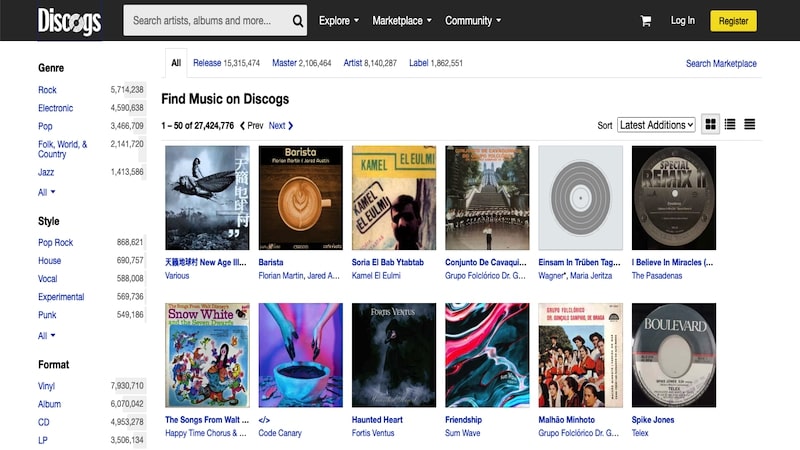
Task: Select the Label tab
Action: click(x=436, y=63)
